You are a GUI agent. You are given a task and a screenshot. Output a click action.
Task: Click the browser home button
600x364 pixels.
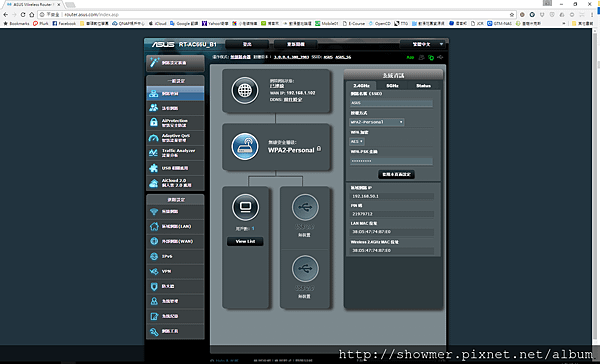(x=31, y=15)
